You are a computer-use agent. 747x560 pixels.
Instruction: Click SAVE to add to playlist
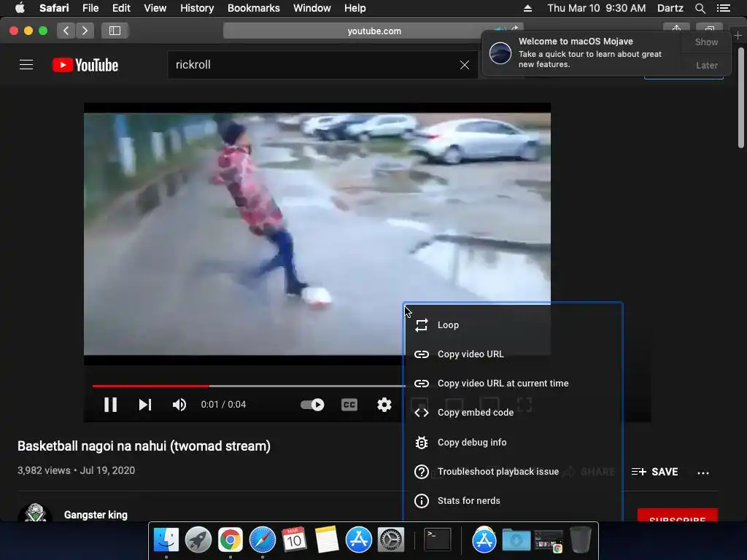(x=654, y=472)
